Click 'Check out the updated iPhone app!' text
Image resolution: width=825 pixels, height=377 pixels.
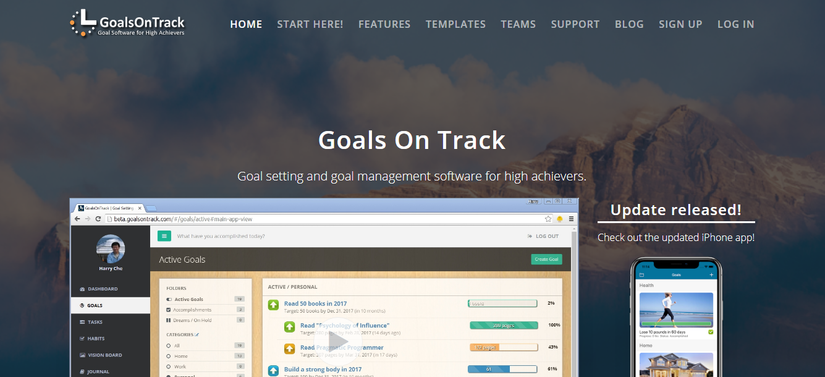pyautogui.click(x=676, y=238)
